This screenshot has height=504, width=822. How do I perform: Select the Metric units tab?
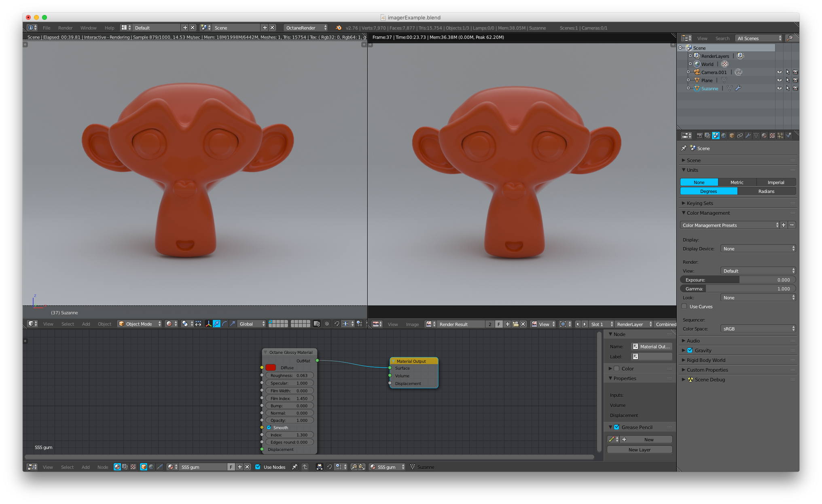(737, 182)
